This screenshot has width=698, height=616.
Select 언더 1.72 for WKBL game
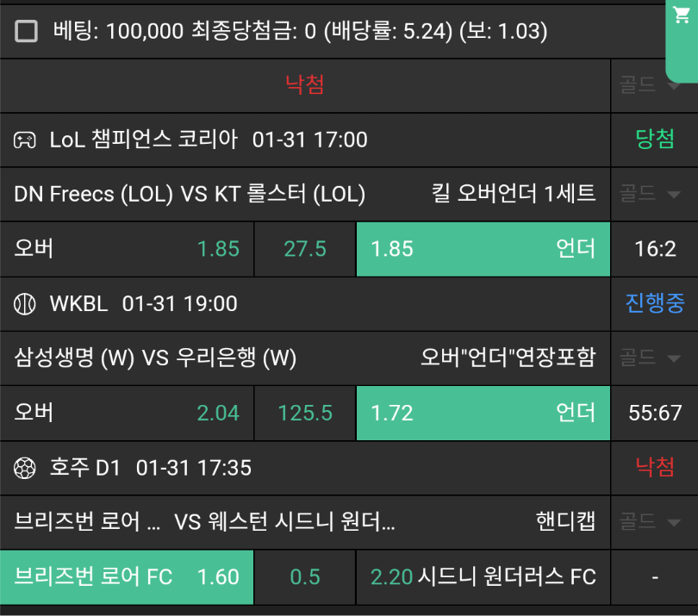(483, 413)
